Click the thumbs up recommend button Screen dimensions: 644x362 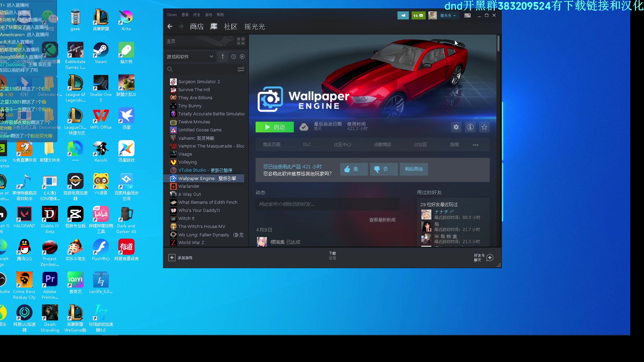pos(354,169)
